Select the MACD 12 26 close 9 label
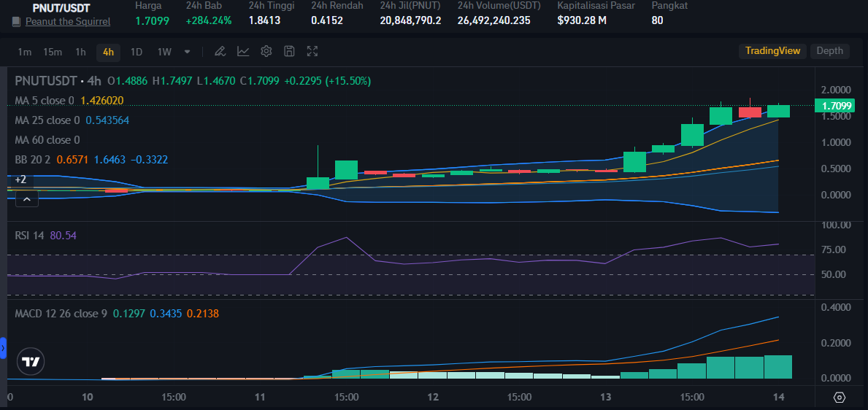The image size is (868, 410). point(61,314)
